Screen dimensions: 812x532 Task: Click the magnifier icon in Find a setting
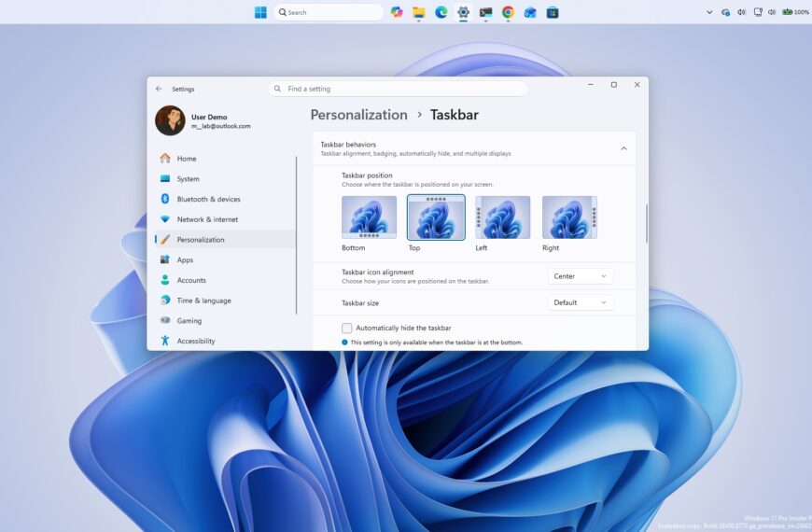tap(277, 89)
